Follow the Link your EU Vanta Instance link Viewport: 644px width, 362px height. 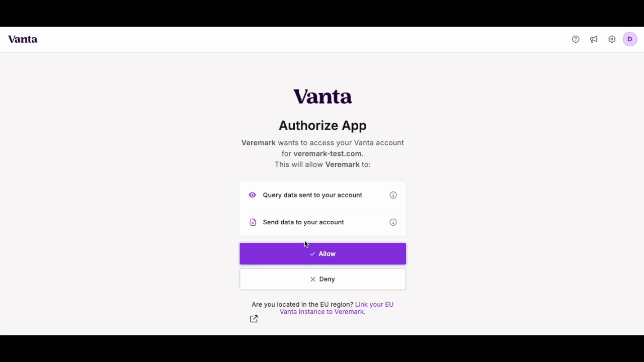tap(337, 308)
